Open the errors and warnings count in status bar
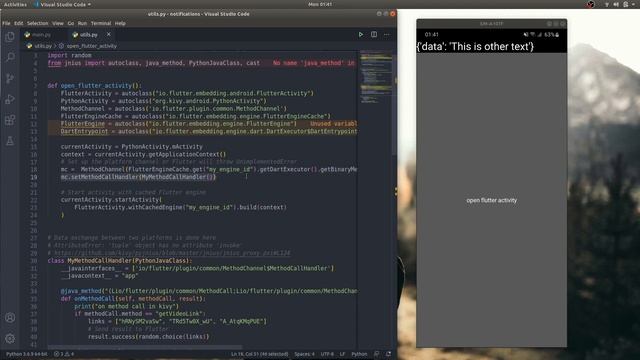This screenshot has width=640, height=360. [64, 354]
